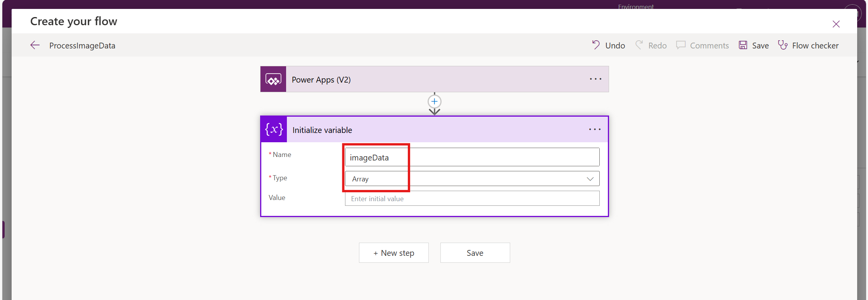
Task: Open the Power Apps (V2) ellipsis menu
Action: click(x=595, y=79)
